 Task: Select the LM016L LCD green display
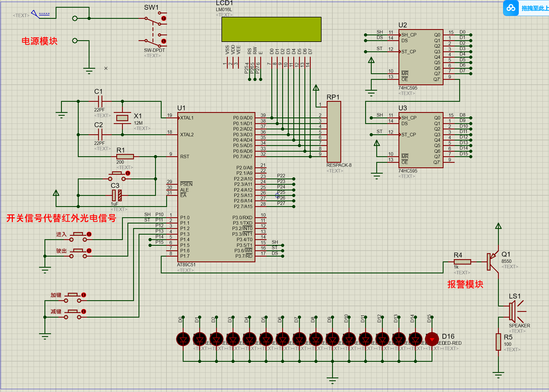tap(271, 29)
